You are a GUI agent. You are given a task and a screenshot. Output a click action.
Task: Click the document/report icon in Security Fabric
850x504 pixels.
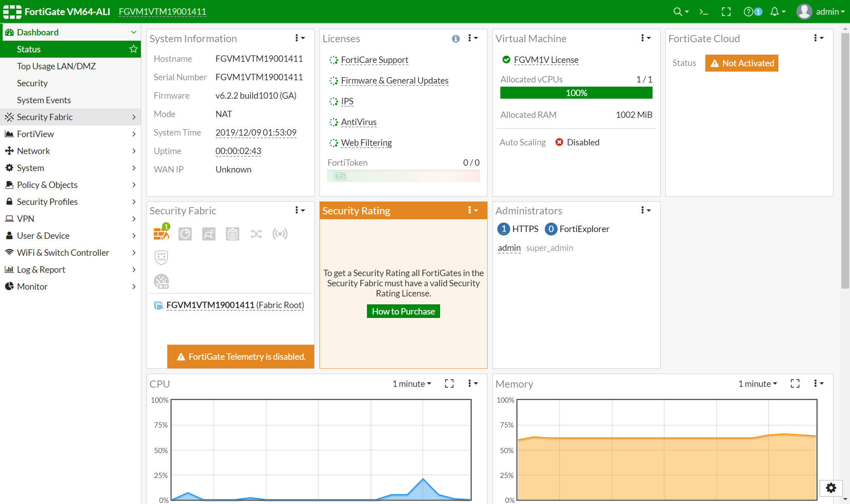pos(232,234)
